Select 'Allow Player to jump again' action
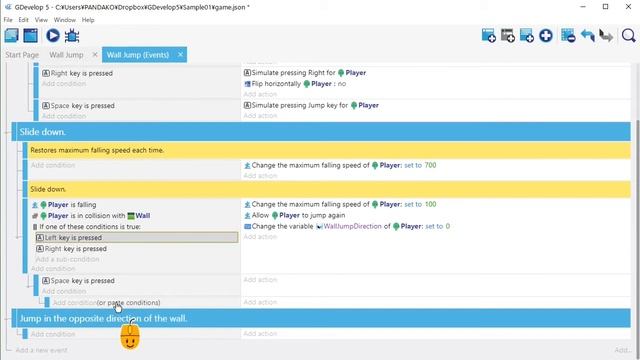This screenshot has width=640, height=360. 294,215
